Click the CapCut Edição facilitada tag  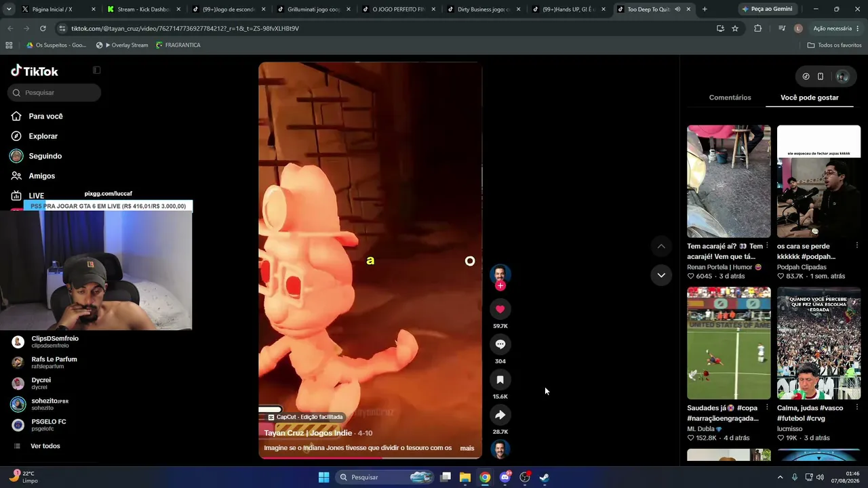point(305,417)
